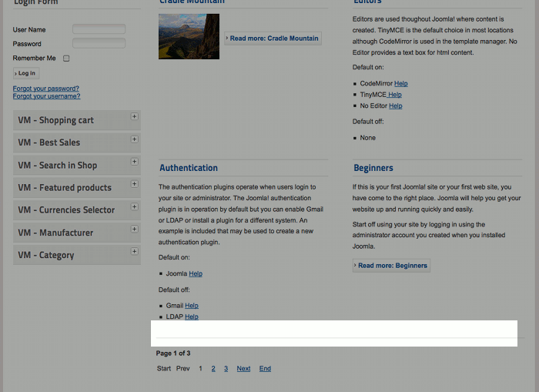Expand VM - Category plus icon
The width and height of the screenshot is (539, 392).
click(x=135, y=251)
